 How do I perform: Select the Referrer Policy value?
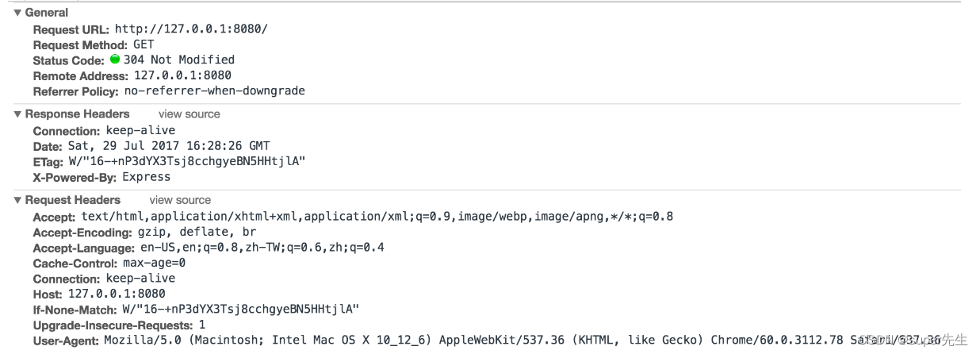pyautogui.click(x=215, y=90)
